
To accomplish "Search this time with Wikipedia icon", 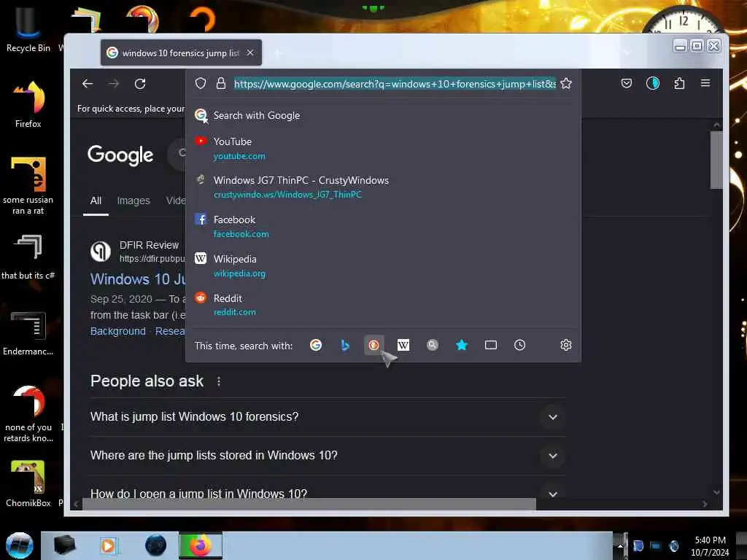I will 403,345.
